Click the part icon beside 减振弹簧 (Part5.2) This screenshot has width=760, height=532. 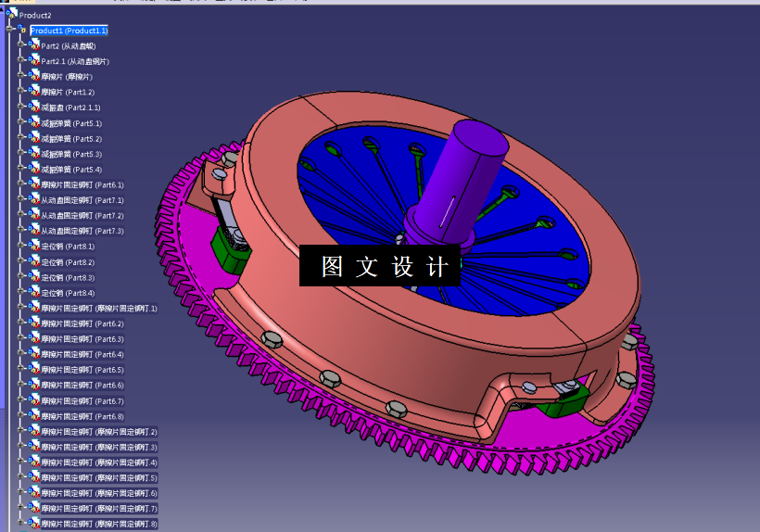(34, 138)
